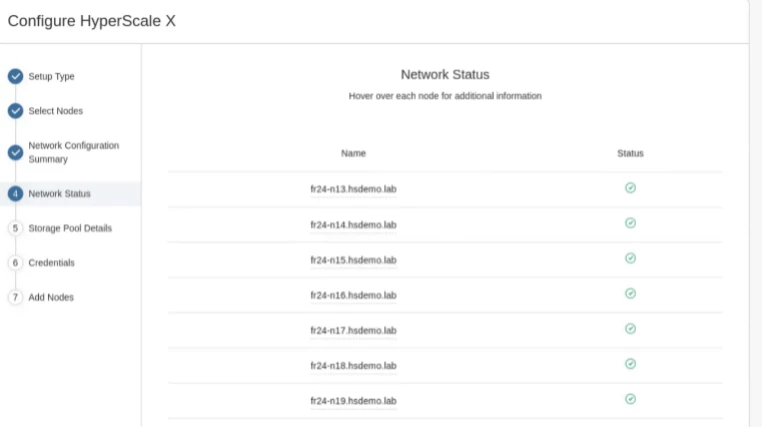Click the status check icon for fr24-n18.hsdemo.lab
This screenshot has height=430, width=766.
point(630,364)
